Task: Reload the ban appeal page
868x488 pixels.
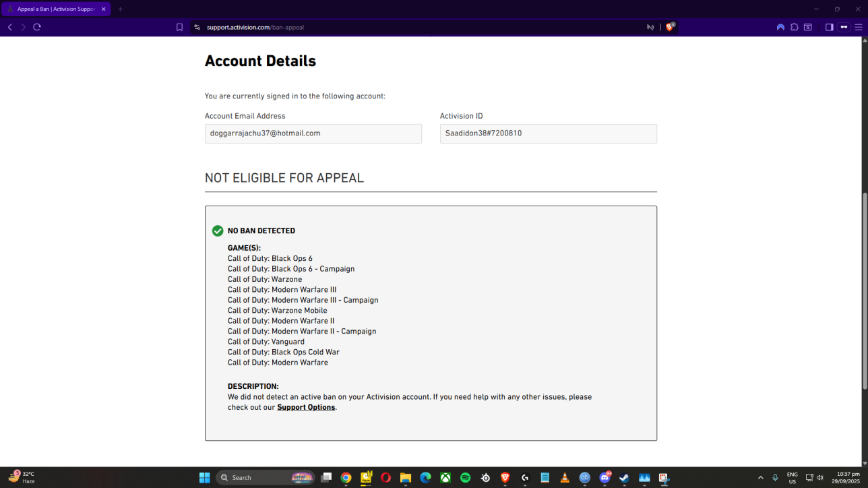Action: pos(37,27)
